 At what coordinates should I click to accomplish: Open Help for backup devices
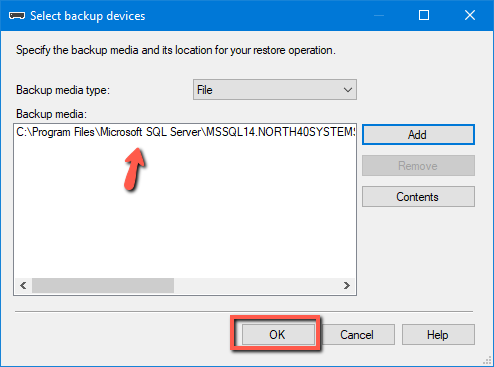click(x=438, y=334)
